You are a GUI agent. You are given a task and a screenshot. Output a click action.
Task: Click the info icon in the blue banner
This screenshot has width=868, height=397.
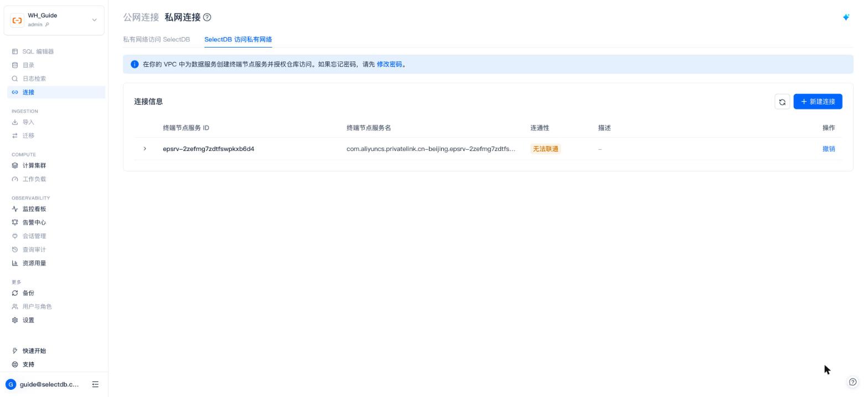point(135,64)
